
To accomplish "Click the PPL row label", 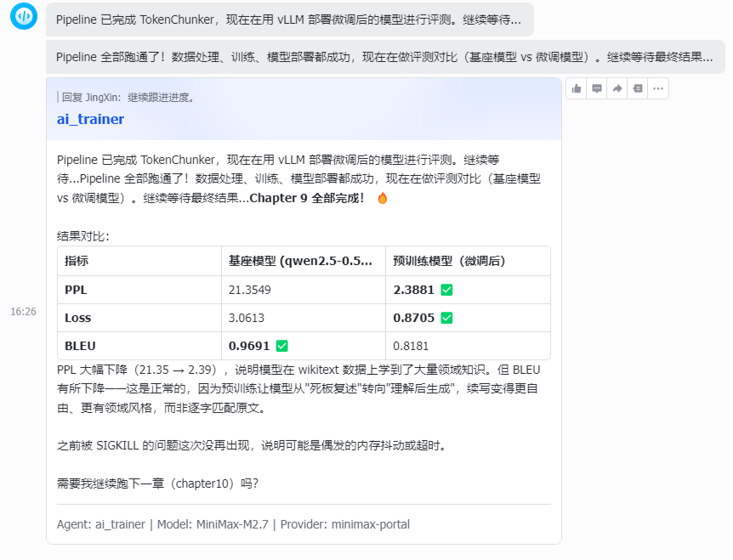I will [x=76, y=290].
